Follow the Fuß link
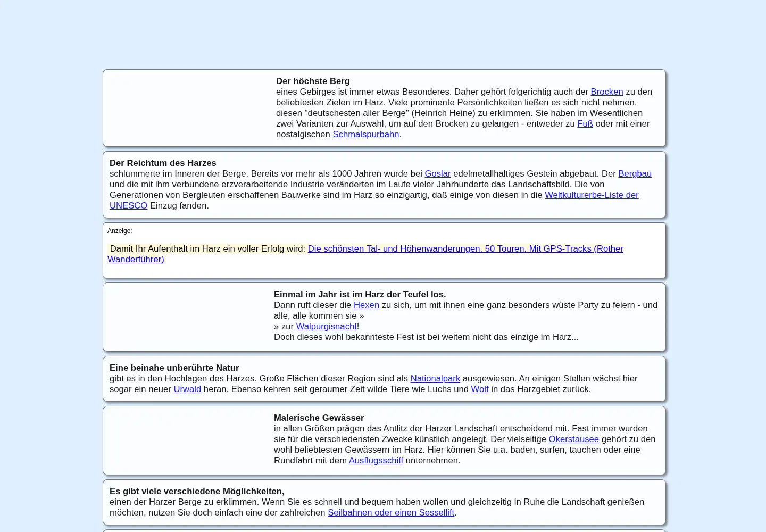 pos(585,123)
